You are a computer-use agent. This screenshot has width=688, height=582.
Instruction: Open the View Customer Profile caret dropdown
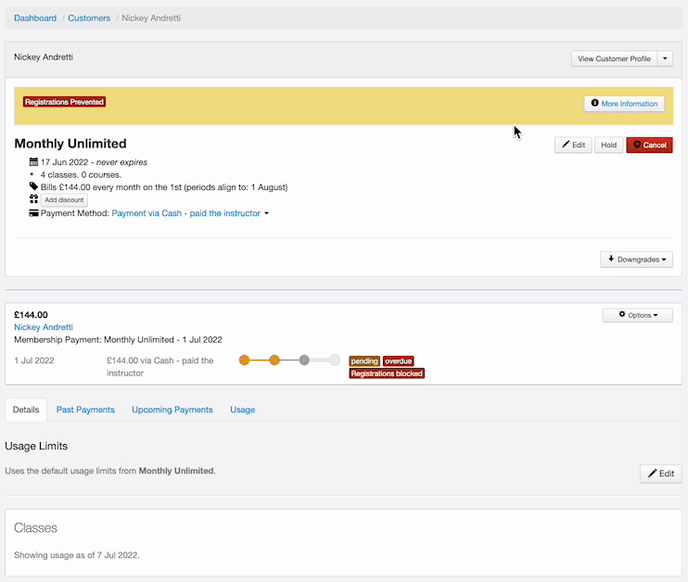667,59
